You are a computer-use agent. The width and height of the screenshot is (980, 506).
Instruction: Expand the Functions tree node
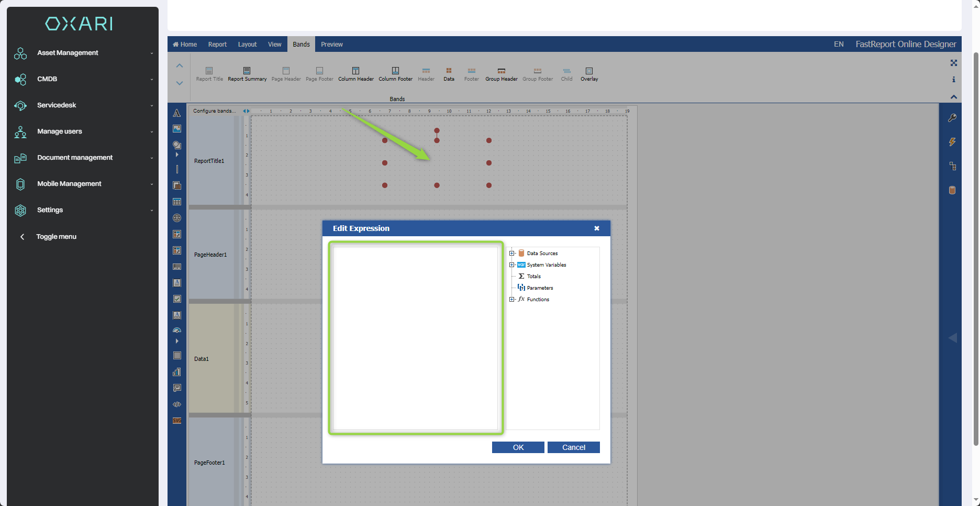click(x=512, y=300)
